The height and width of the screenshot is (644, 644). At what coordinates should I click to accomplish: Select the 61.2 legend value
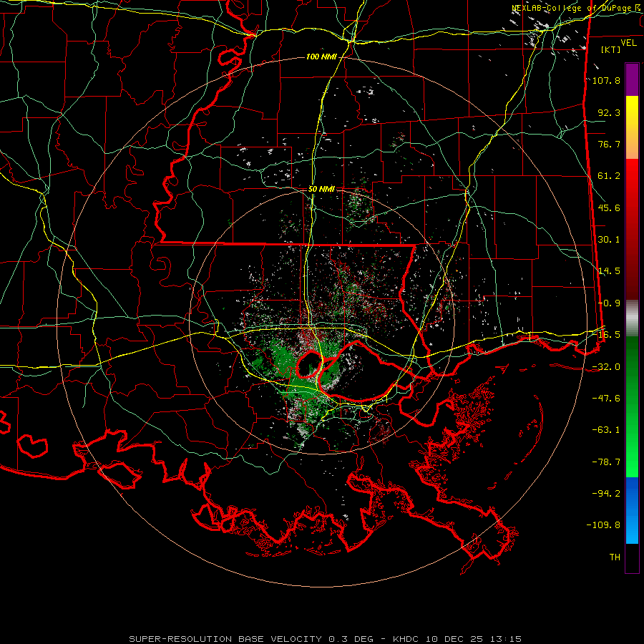tap(609, 176)
